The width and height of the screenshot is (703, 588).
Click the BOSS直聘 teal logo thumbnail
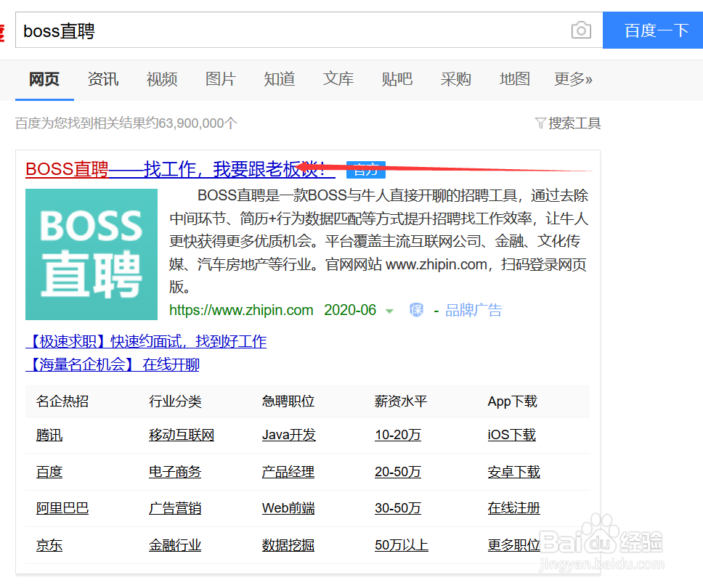pyautogui.click(x=92, y=254)
